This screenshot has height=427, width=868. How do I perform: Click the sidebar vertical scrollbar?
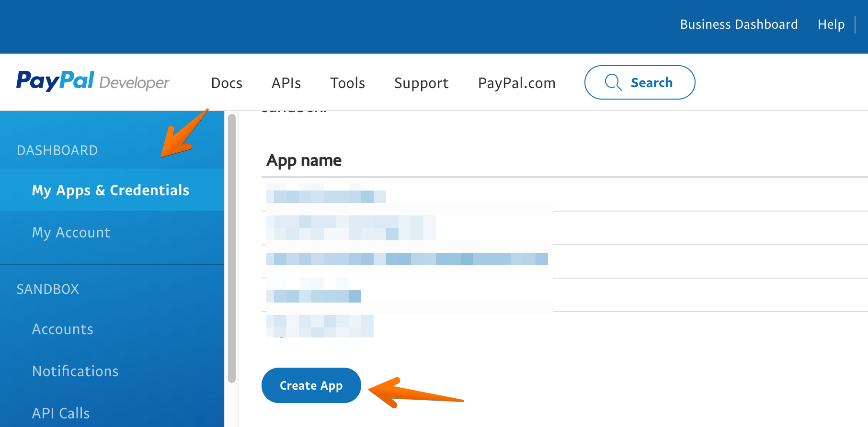click(x=232, y=248)
